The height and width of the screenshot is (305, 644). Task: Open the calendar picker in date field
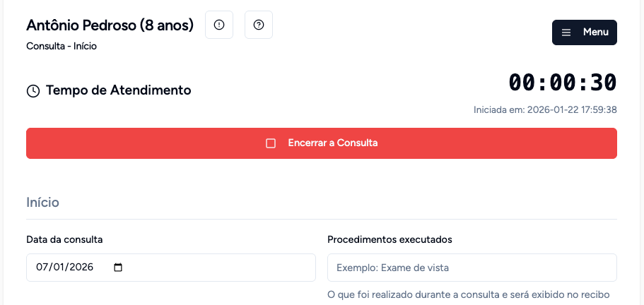[x=118, y=268]
